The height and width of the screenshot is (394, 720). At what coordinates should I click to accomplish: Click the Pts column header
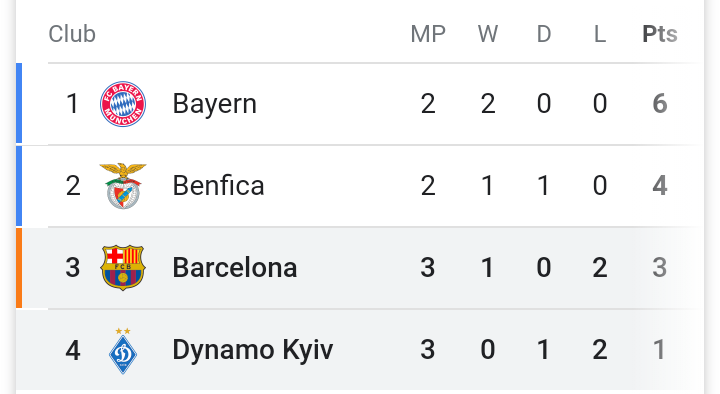tap(660, 34)
